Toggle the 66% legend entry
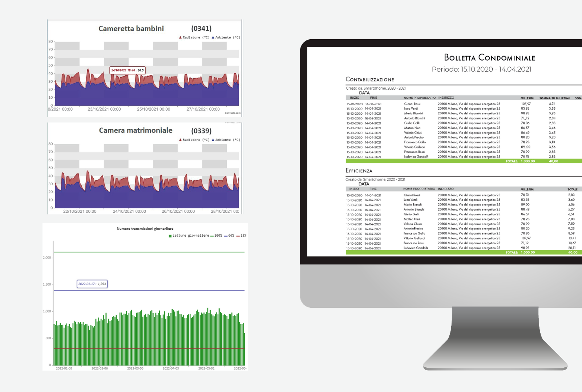 pyautogui.click(x=229, y=236)
